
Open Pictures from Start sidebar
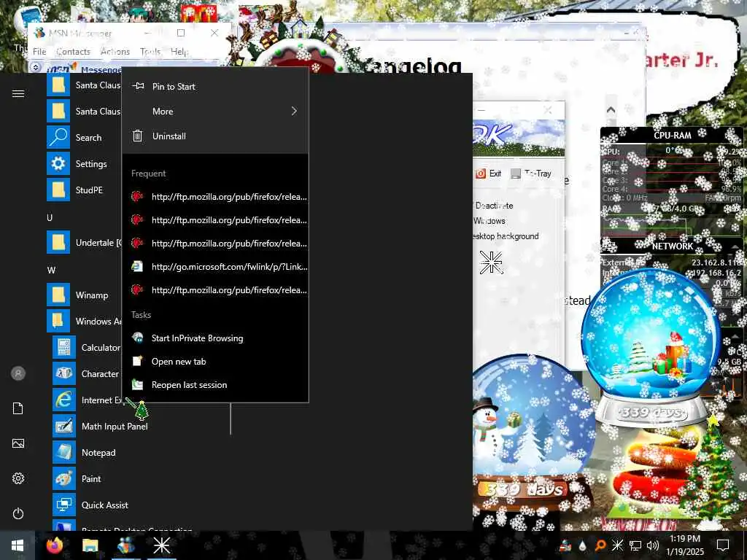[18, 443]
